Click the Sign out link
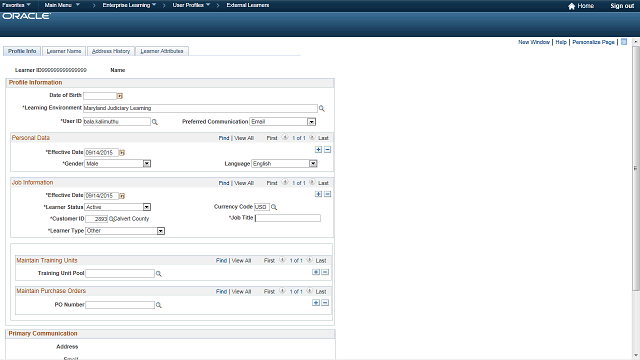 [x=622, y=6]
